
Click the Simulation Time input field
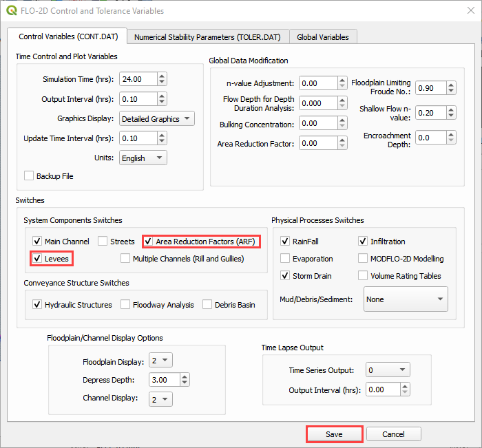point(137,79)
